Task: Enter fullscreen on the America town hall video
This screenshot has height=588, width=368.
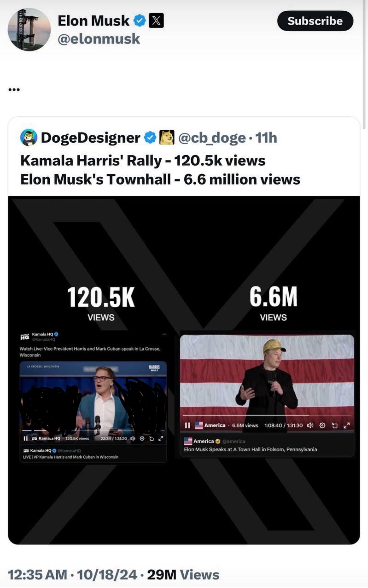Action: pos(347,425)
